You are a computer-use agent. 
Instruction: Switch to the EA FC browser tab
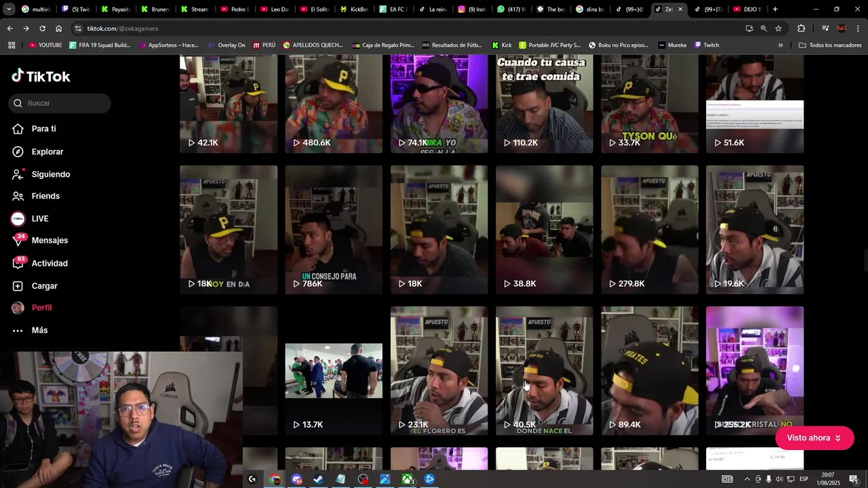[393, 9]
